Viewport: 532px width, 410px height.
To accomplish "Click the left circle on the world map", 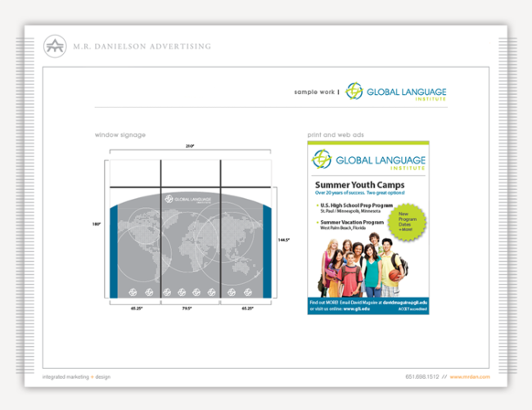I will coord(150,238).
